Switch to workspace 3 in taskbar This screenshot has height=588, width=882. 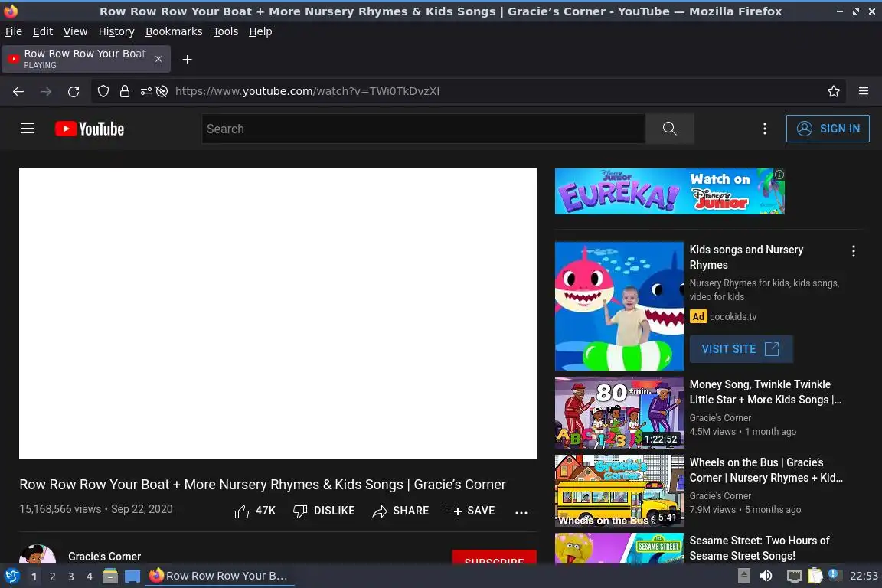(71, 577)
